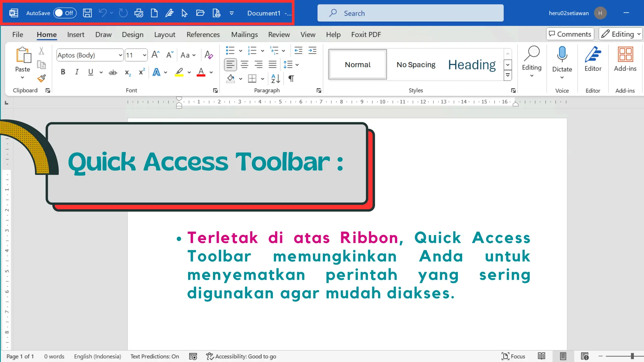Viewport: 644px width, 362px height.
Task: Expand Customize Quick Access Toolbar arrow
Action: (x=231, y=13)
